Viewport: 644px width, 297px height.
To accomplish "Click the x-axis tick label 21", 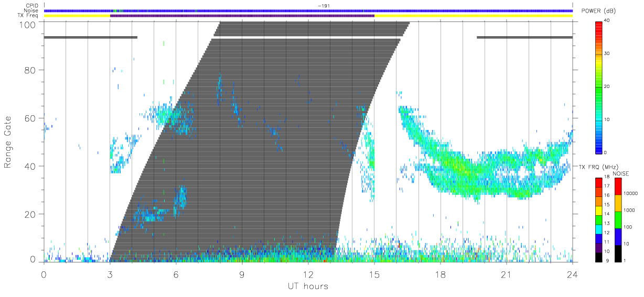I will [x=507, y=273].
